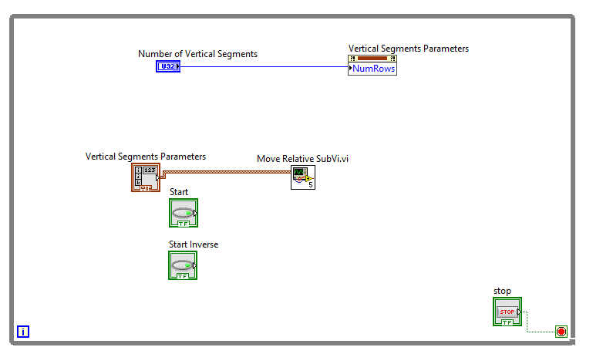Select the 'Vertical Segments Parameters' label above array terminal
Screen dimensions: 593x364
coord(146,157)
